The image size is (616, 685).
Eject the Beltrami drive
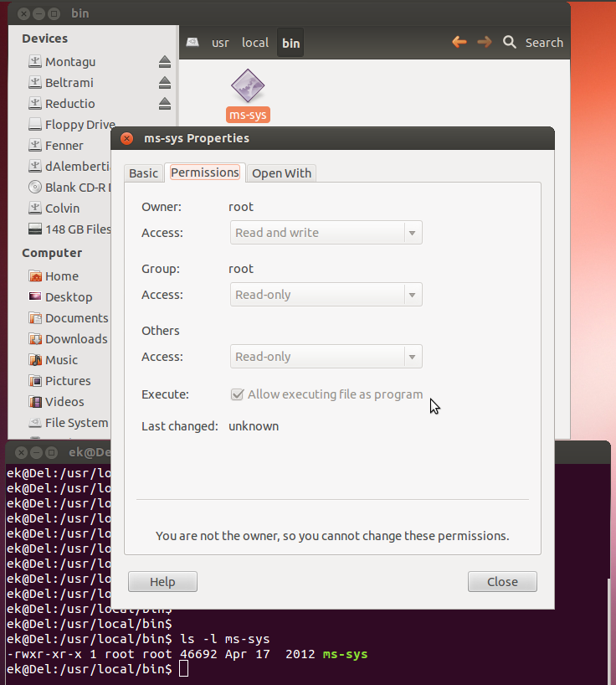click(x=165, y=83)
